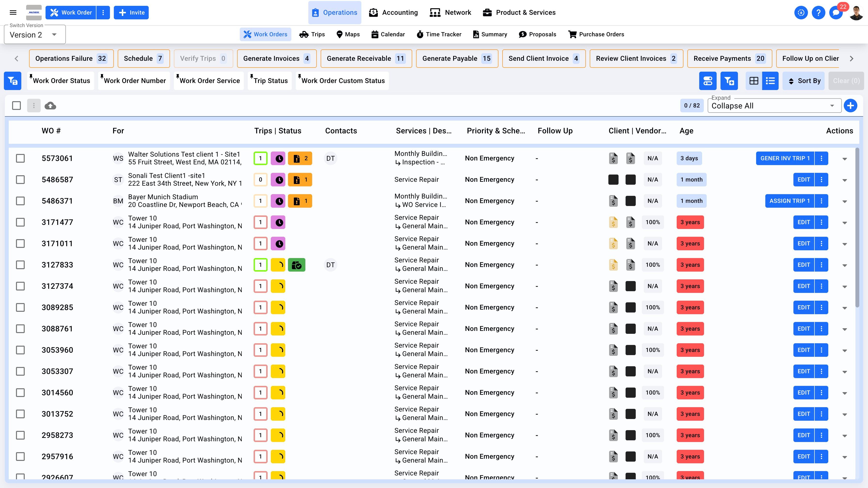The image size is (868, 488).
Task: Click GENER INV TRIP 1 button
Action: click(x=785, y=158)
